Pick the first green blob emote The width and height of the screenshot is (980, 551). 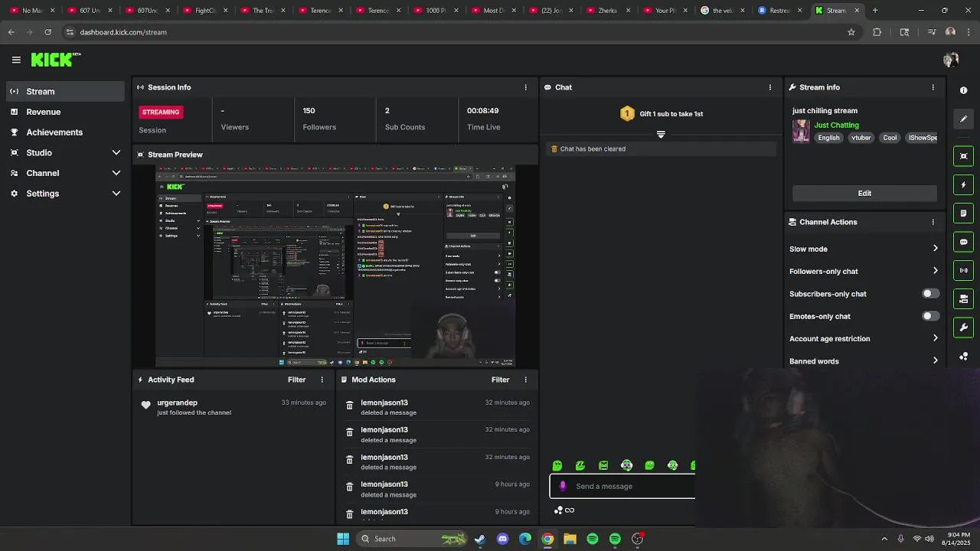(x=557, y=465)
